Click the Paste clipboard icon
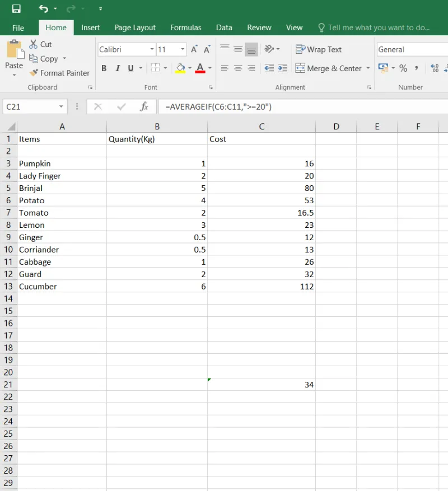The image size is (448, 491). pos(15,49)
